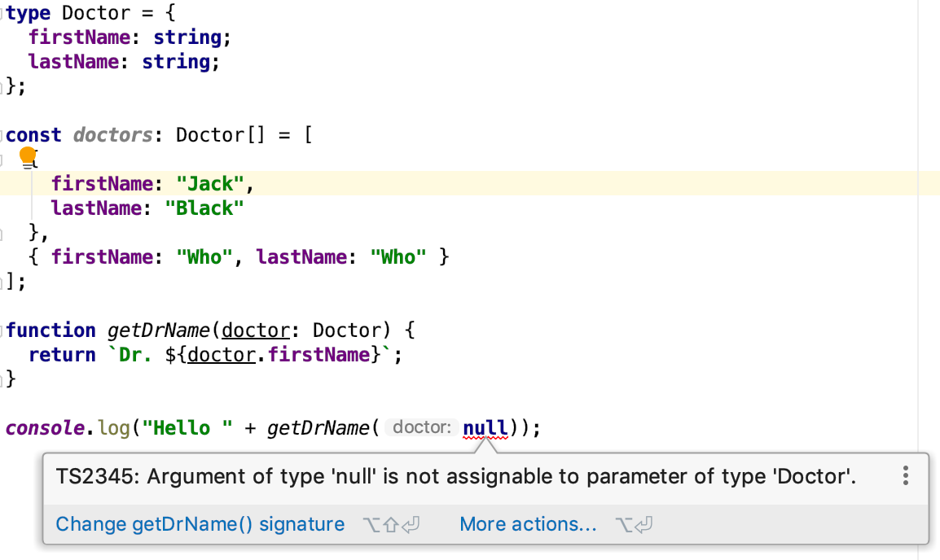Select the Doctor parameter type in getDrName
940x560 pixels.
point(348,330)
